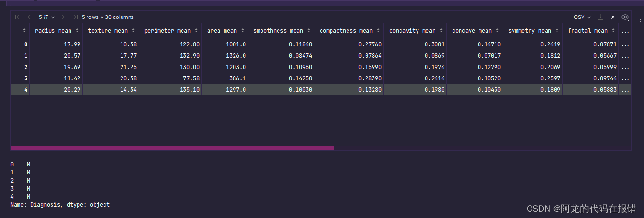The image size is (644, 218).
Task: Click 'Name: Diagnosis, dtype: object' output line
Action: tap(60, 205)
